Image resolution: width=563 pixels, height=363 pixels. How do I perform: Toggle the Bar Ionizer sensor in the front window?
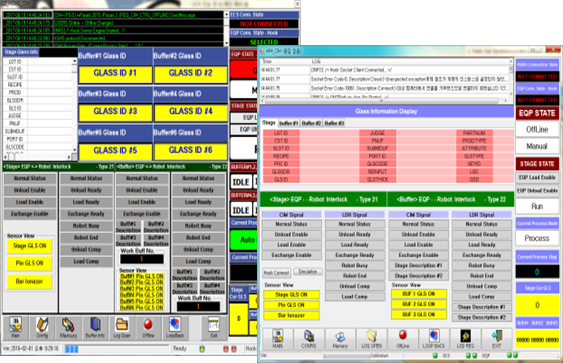point(291,315)
